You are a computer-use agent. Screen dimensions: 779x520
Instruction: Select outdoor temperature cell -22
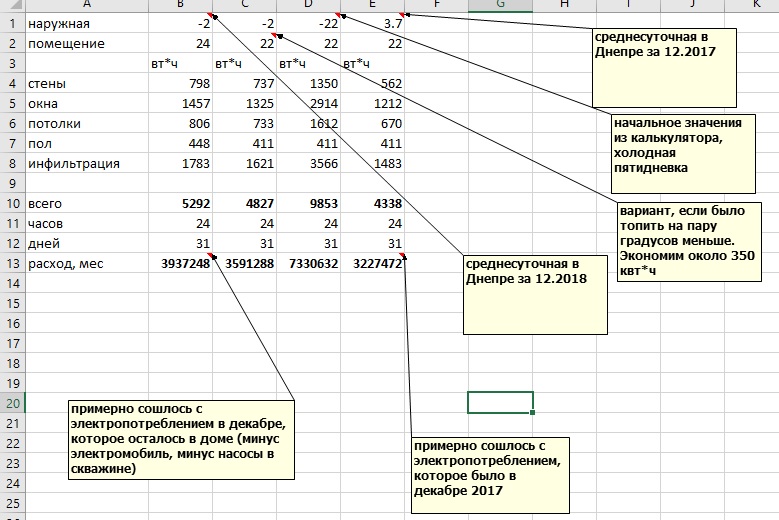[309, 23]
